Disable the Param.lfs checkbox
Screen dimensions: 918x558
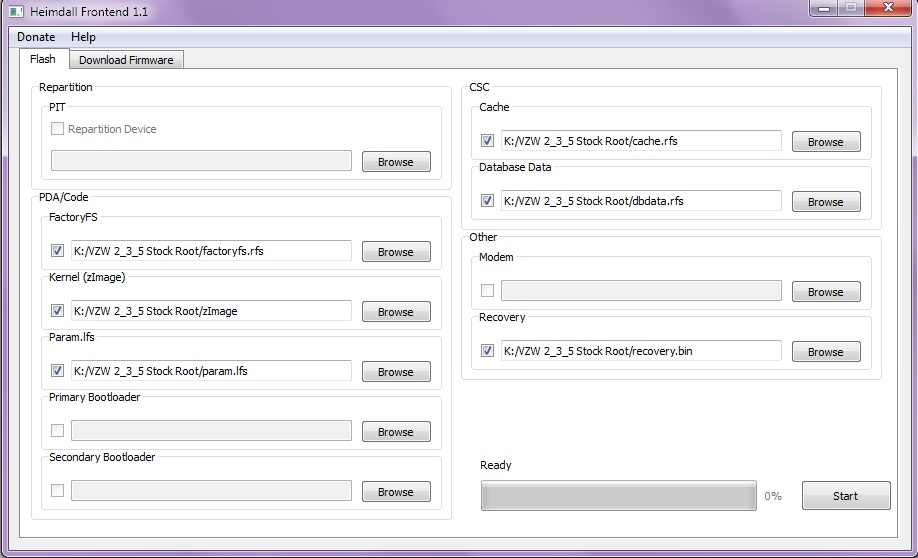(57, 371)
